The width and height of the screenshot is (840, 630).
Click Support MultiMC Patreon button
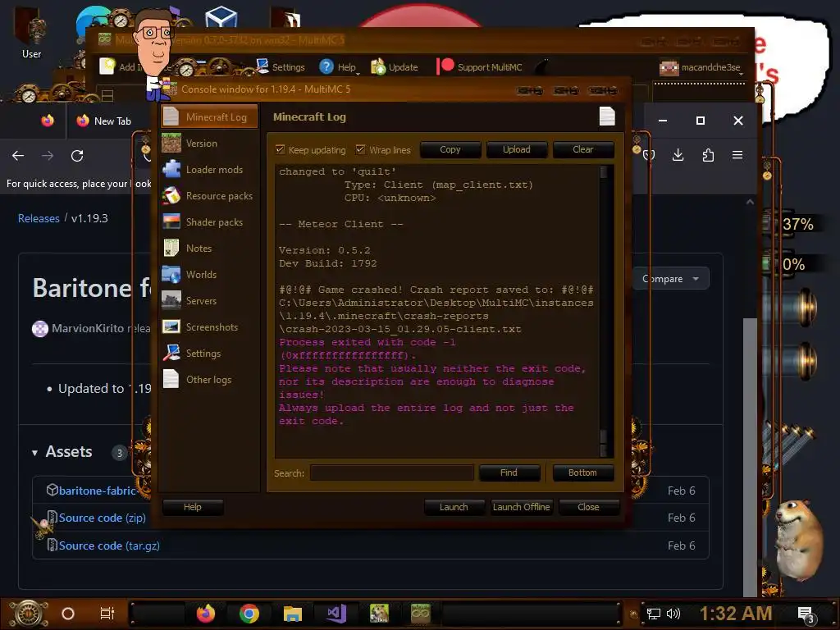click(x=480, y=67)
